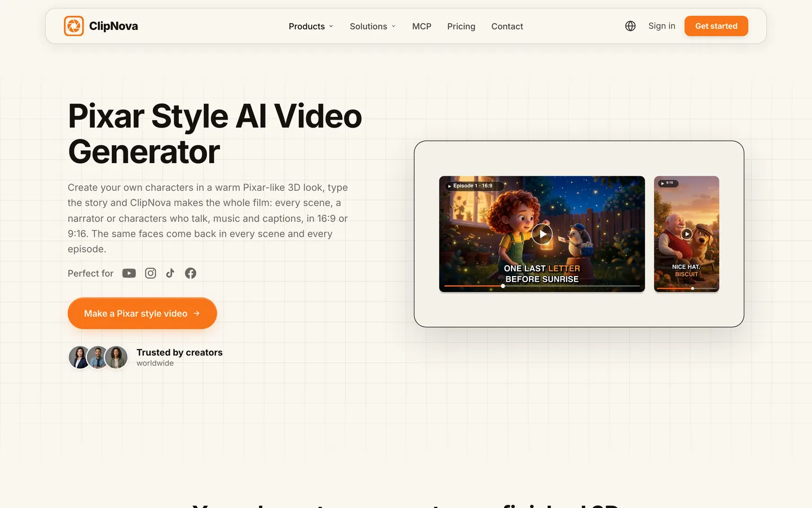Open the MCP nav item
The image size is (812, 508).
pos(422,26)
